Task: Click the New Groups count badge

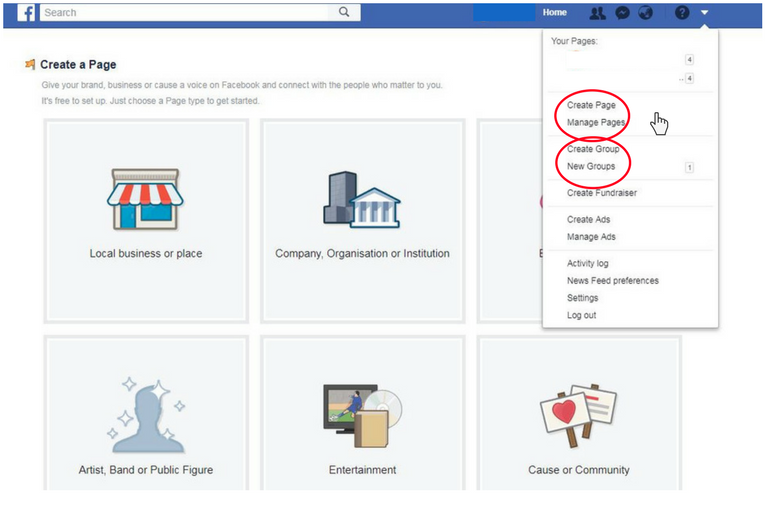Action: [x=689, y=167]
